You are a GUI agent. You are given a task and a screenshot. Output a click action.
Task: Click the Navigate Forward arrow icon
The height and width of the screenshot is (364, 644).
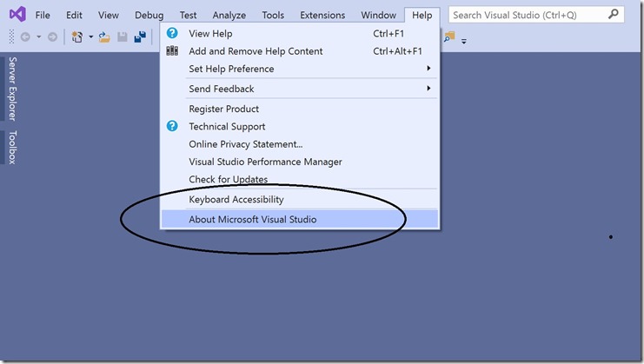52,37
